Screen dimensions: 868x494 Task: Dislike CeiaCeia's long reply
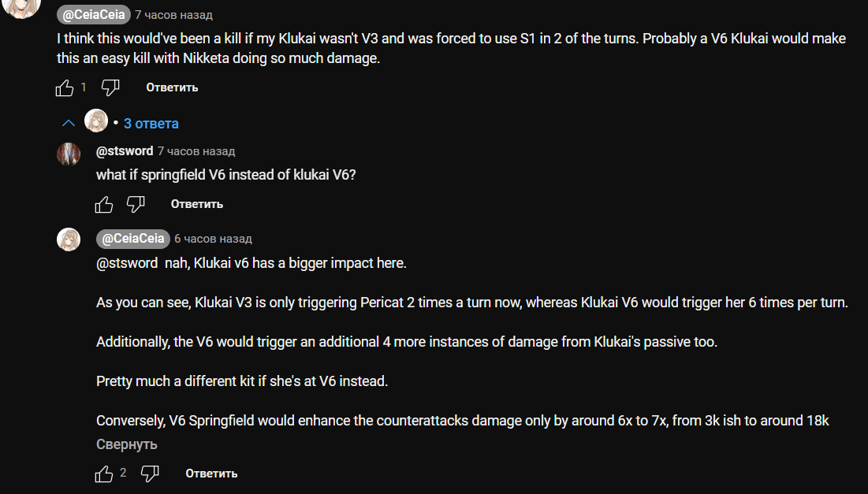(150, 474)
